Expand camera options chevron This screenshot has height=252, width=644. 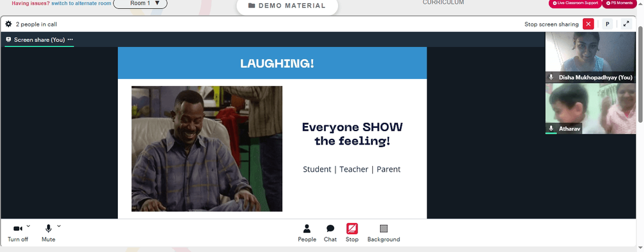[x=28, y=226]
